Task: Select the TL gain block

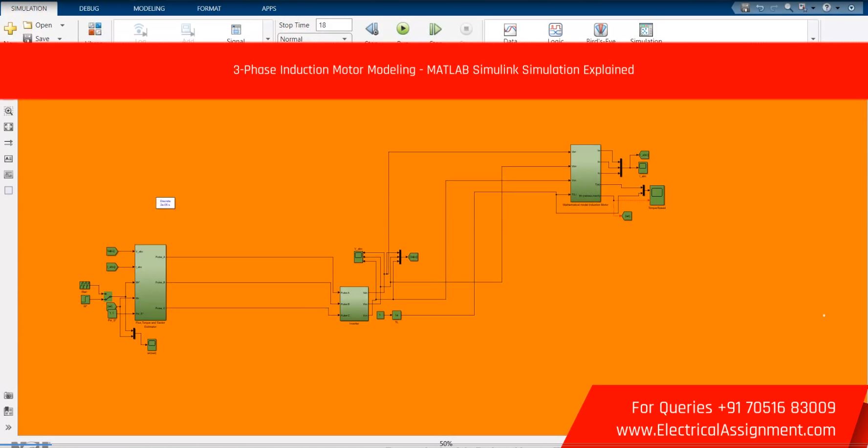Action: coord(397,315)
